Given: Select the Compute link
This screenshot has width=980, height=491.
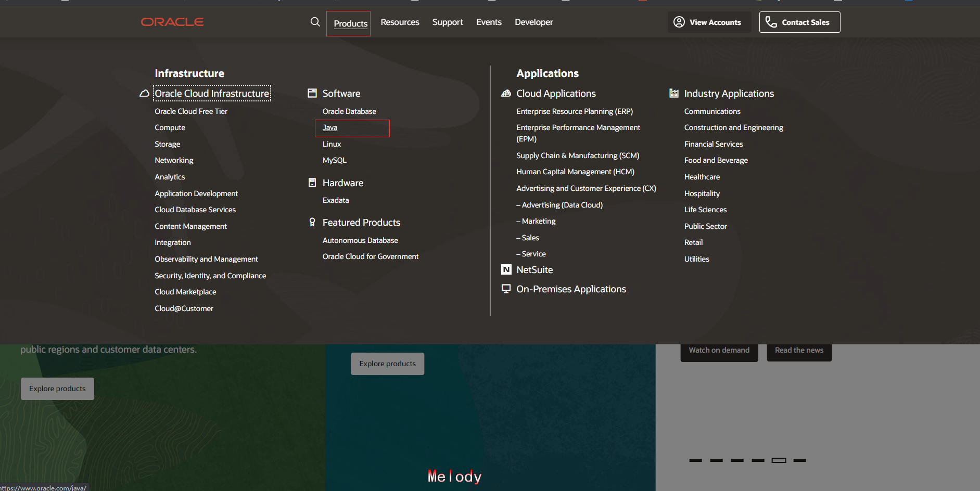Looking at the screenshot, I should pyautogui.click(x=170, y=127).
